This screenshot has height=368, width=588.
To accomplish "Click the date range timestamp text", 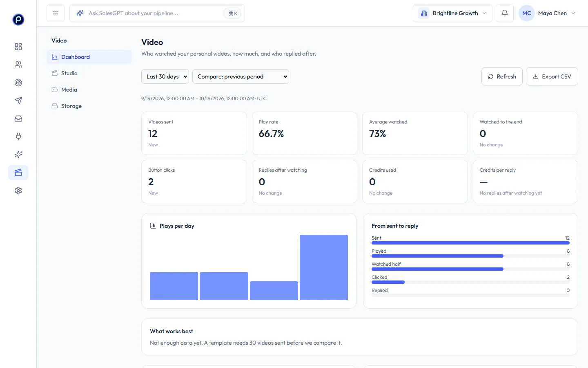I will pos(204,99).
